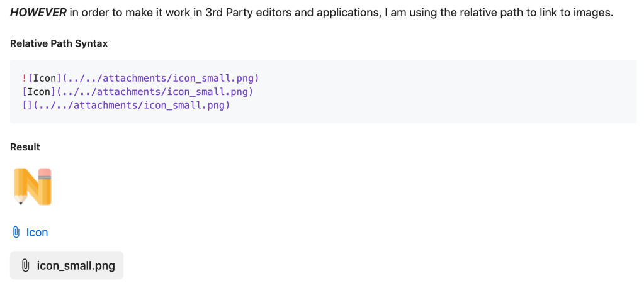Click "link to images" at paragraph end
Screen dimensions: 644x288
575,13
